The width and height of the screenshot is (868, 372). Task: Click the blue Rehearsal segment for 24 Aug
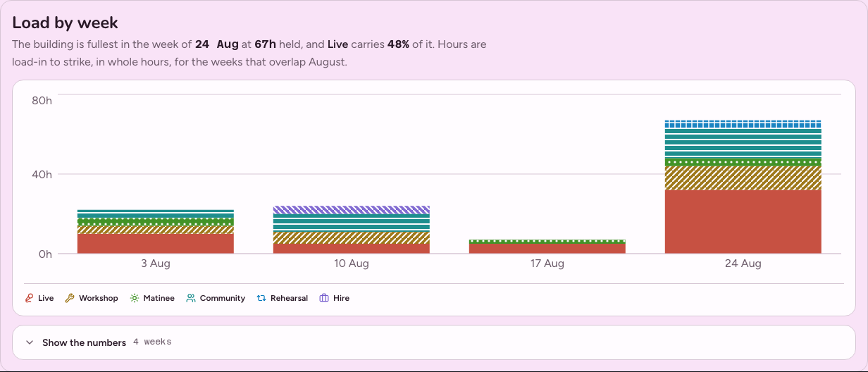click(743, 124)
